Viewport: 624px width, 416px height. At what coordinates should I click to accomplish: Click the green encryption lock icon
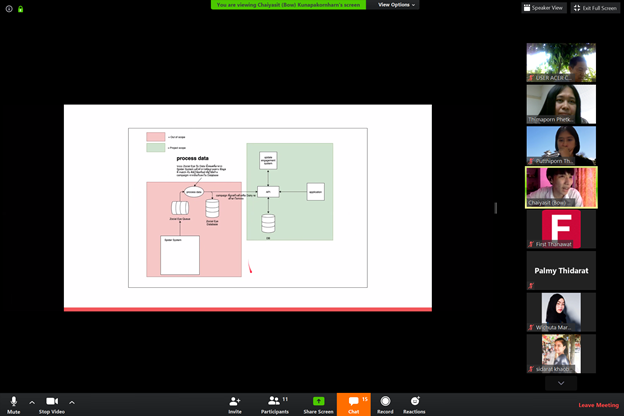click(x=7, y=8)
